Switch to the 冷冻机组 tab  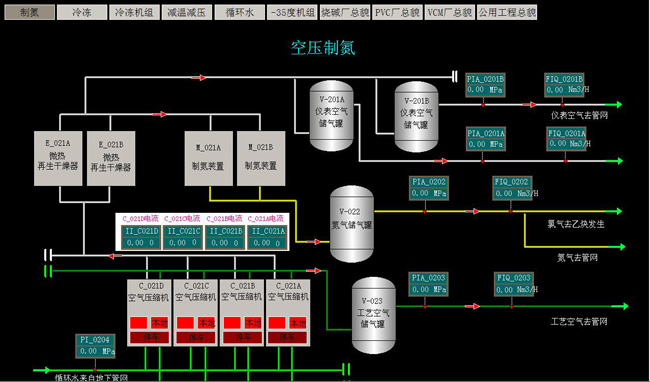coord(133,12)
